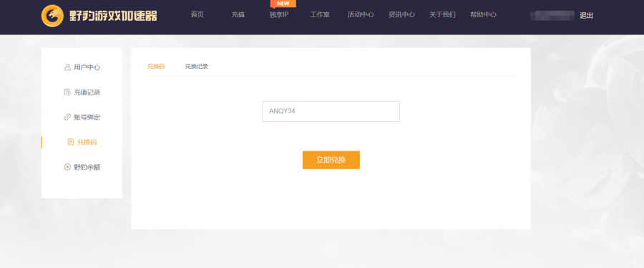644x268 pixels.
Task: Click the 用户中心 person icon
Action: coord(67,67)
